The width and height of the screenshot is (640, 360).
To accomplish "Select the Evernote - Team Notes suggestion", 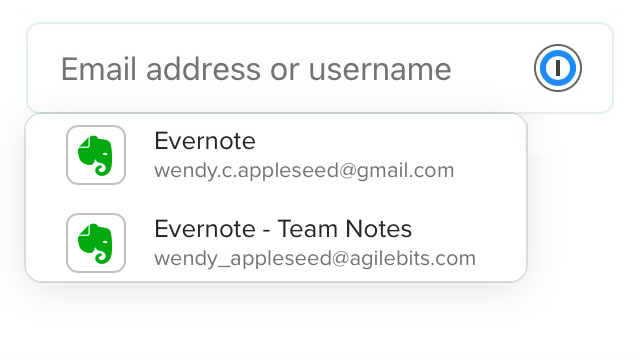I will [x=276, y=243].
